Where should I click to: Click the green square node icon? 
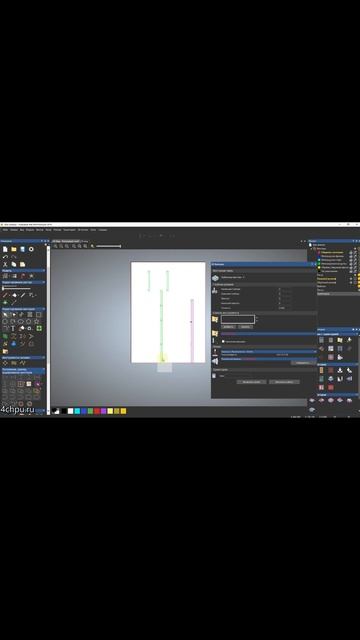pos(39,328)
